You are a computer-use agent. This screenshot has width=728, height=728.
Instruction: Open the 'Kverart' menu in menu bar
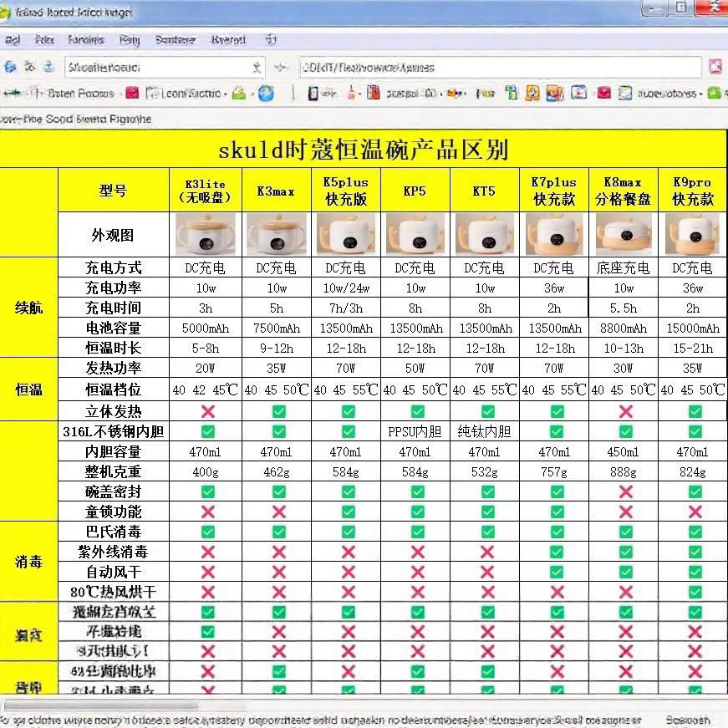click(228, 40)
